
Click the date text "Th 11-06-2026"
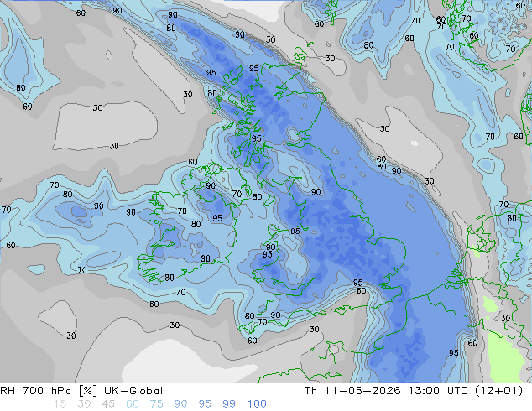coord(352,391)
